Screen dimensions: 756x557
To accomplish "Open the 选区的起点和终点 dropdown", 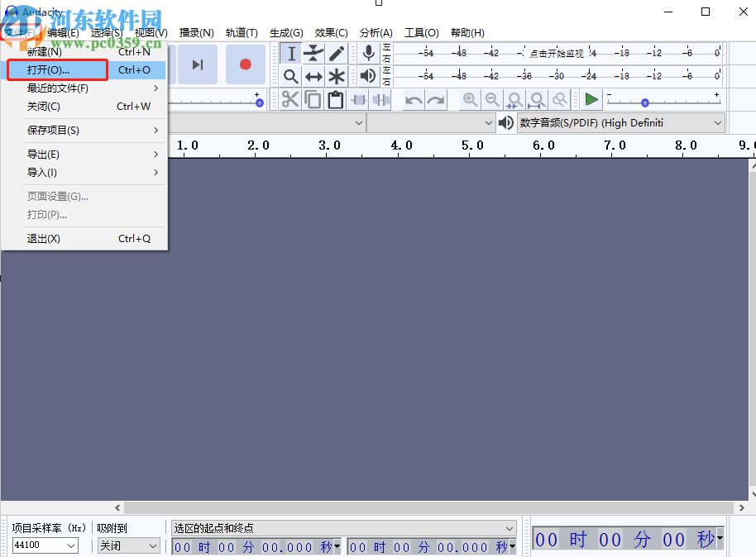I will point(343,528).
